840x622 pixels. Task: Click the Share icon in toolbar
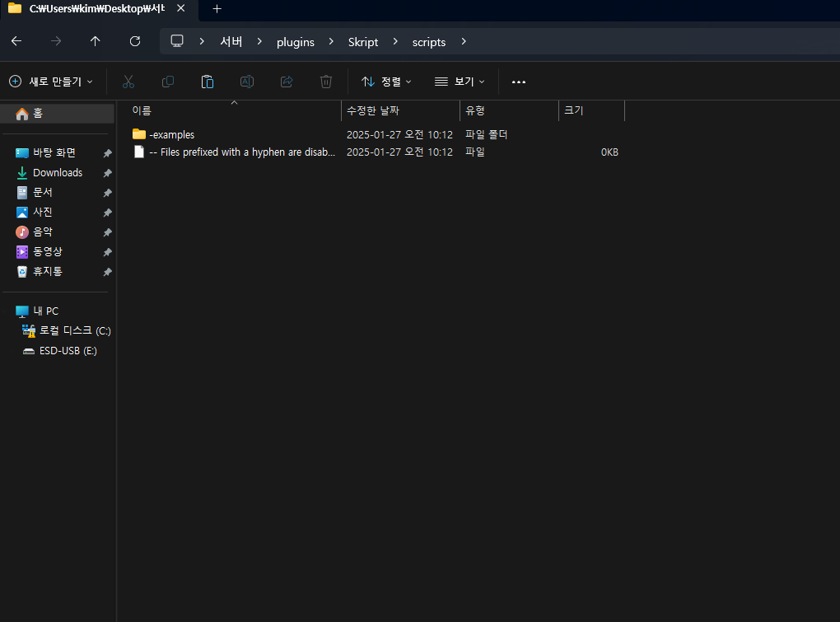[x=287, y=82]
